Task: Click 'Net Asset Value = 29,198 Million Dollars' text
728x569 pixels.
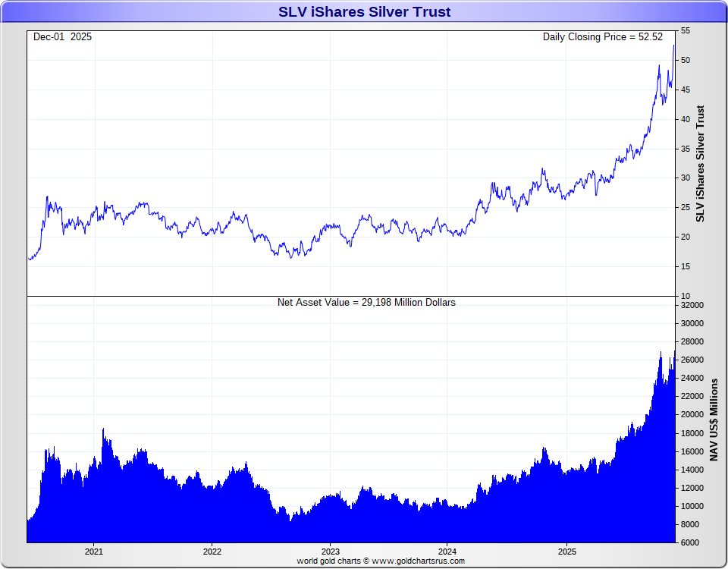Action: tap(366, 303)
